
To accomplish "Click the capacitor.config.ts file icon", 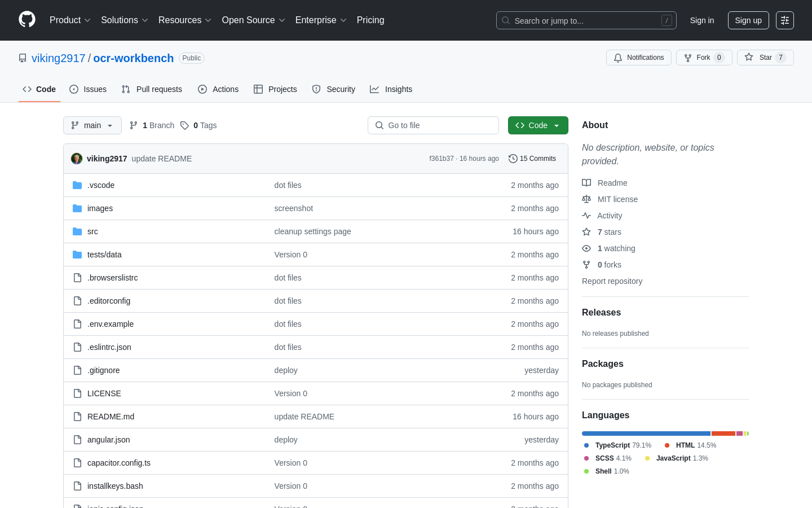I will 77,463.
